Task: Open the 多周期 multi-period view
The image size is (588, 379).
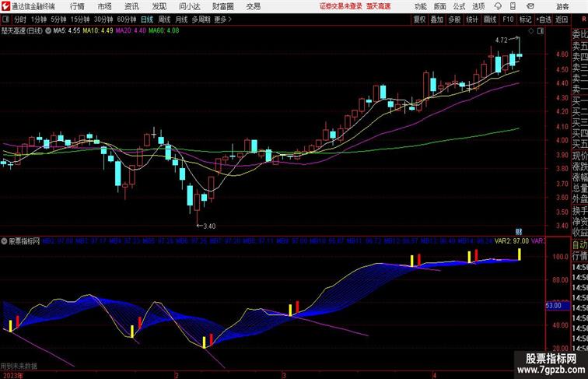Action: (201, 19)
